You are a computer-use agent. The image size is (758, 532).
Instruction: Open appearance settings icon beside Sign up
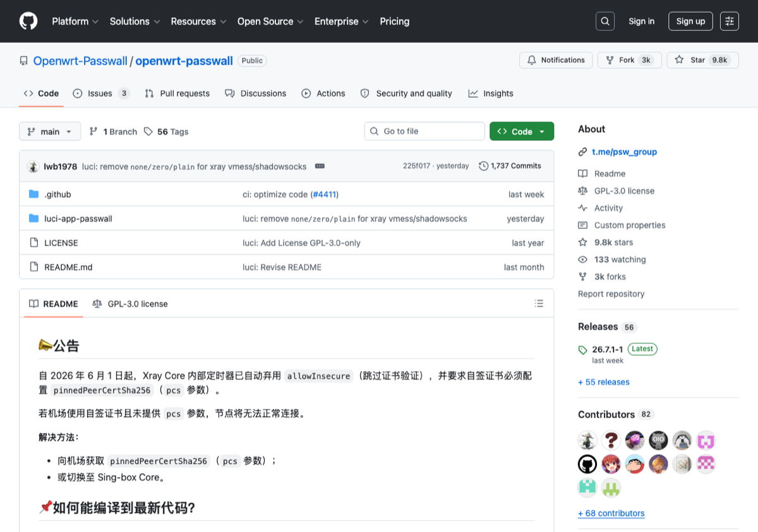tap(730, 21)
